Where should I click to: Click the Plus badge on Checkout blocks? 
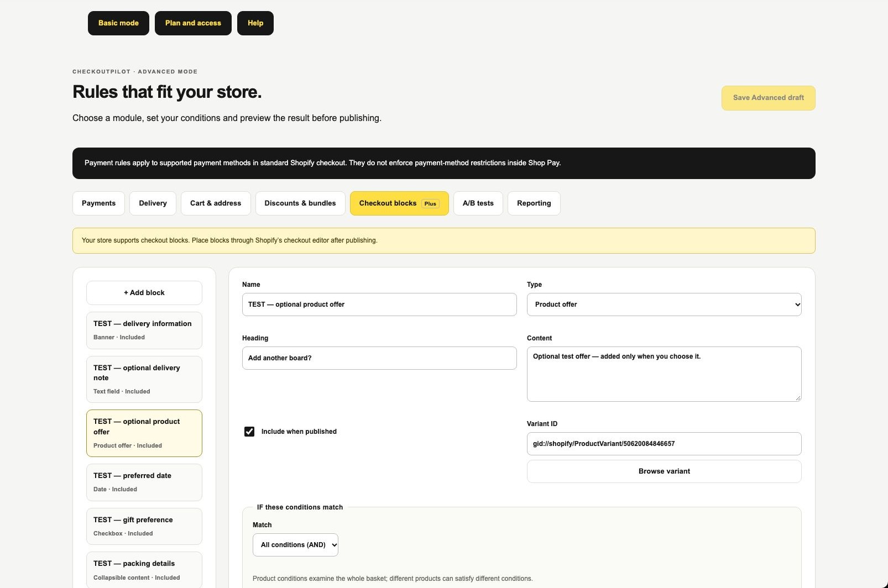(430, 204)
